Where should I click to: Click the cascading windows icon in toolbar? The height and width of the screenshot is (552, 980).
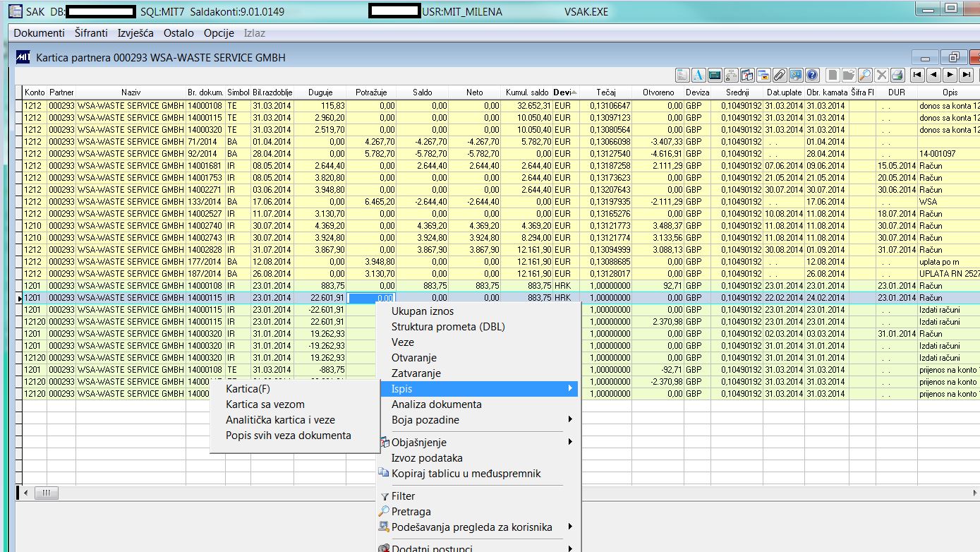click(x=763, y=75)
